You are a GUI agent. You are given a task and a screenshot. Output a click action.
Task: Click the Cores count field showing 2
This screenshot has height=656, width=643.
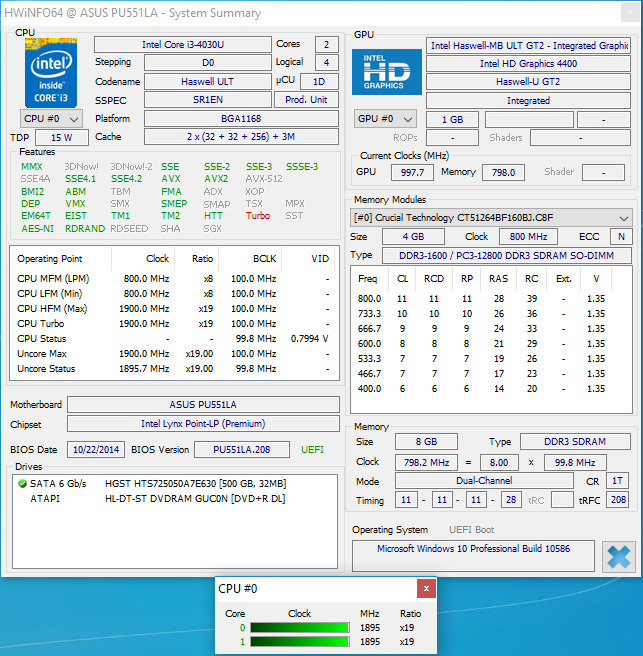(x=326, y=44)
